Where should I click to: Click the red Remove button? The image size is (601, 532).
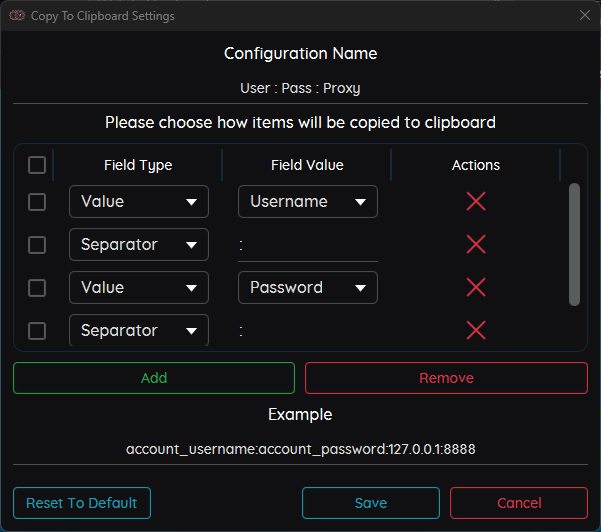(446, 378)
